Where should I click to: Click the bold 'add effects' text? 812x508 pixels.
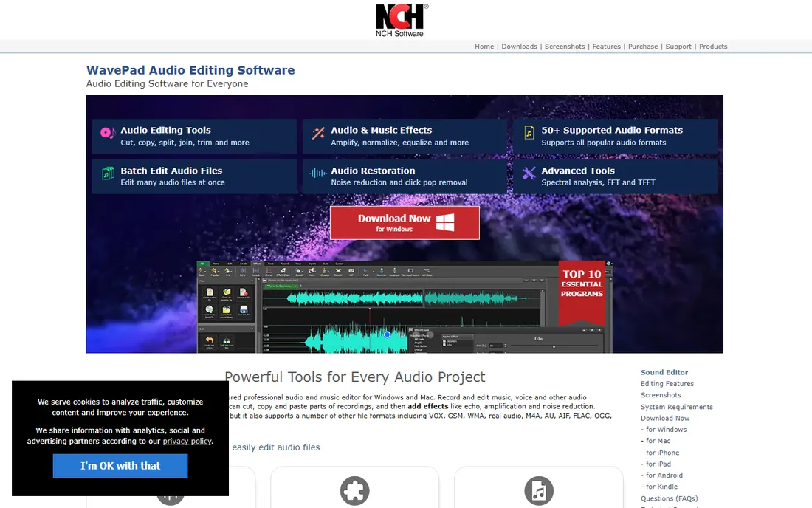click(x=427, y=407)
